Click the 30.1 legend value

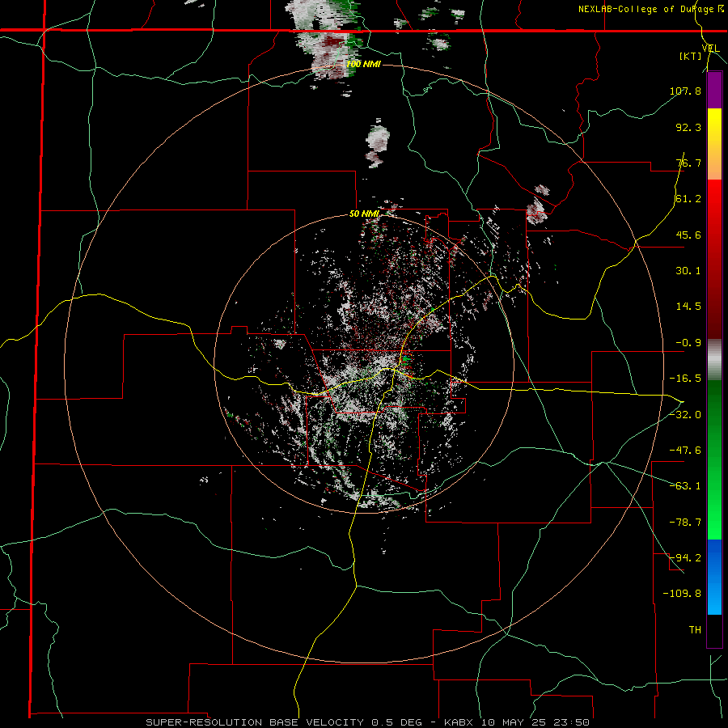pos(688,271)
